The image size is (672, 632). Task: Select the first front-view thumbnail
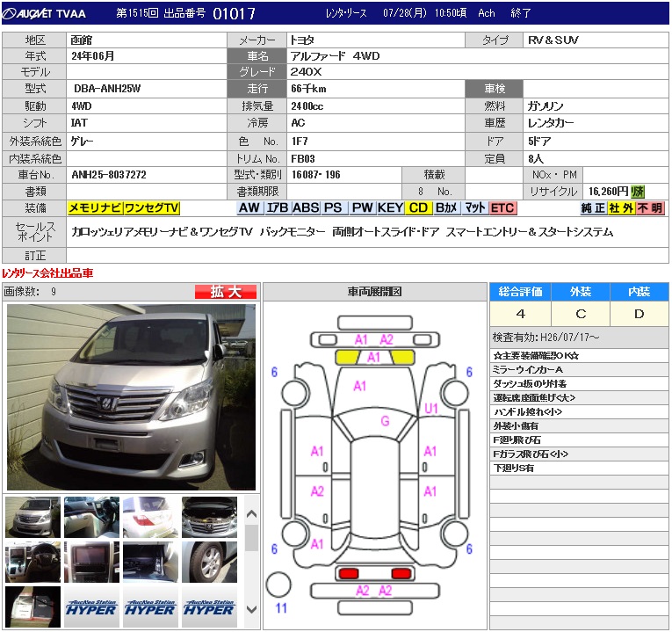(33, 517)
